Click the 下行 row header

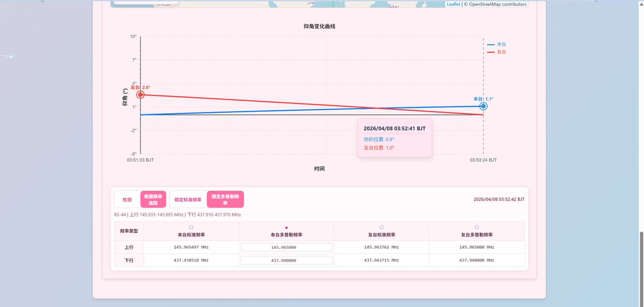click(x=129, y=260)
